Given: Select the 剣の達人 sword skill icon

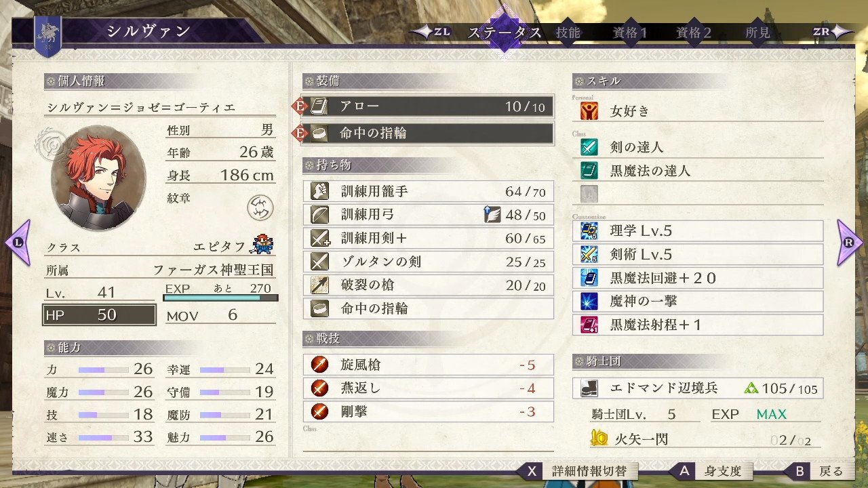Looking at the screenshot, I should [589, 146].
